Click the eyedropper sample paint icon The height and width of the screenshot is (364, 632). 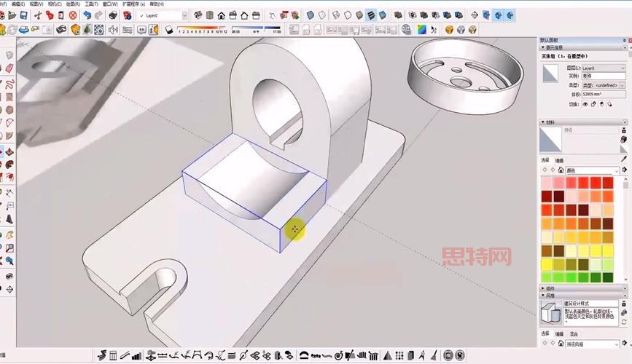[x=624, y=159]
